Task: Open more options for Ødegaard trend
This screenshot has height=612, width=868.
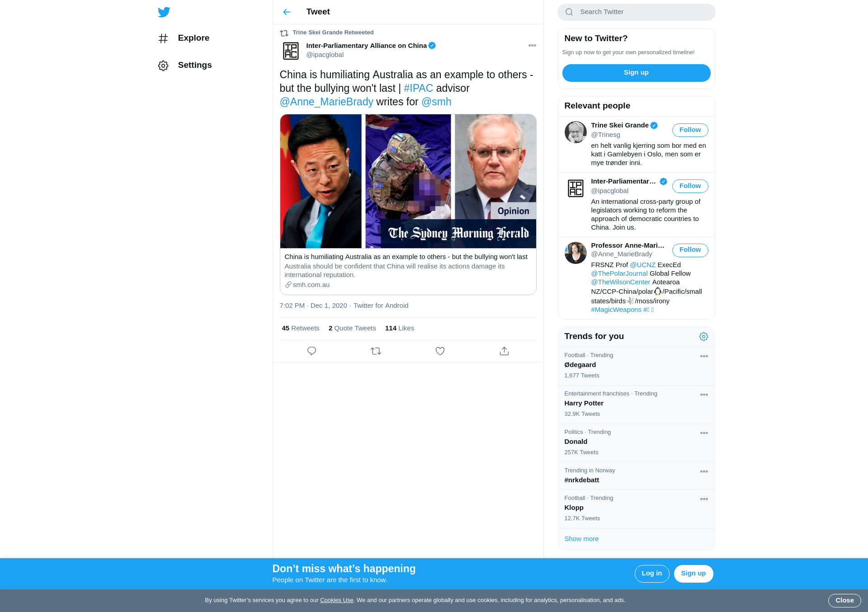Action: click(704, 356)
